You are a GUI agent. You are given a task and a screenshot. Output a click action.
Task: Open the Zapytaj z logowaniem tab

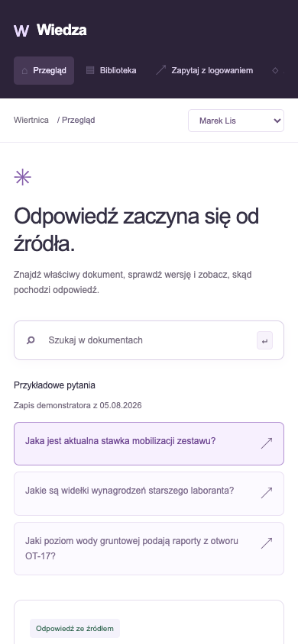click(204, 71)
